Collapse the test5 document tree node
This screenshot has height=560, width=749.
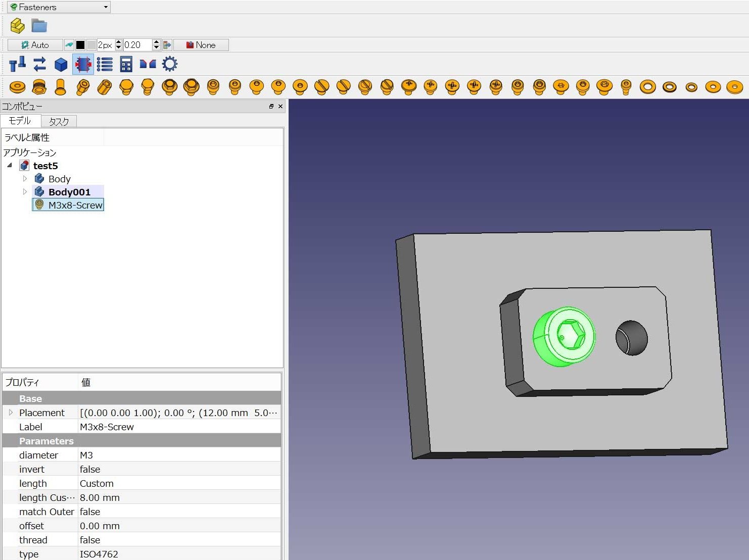10,166
